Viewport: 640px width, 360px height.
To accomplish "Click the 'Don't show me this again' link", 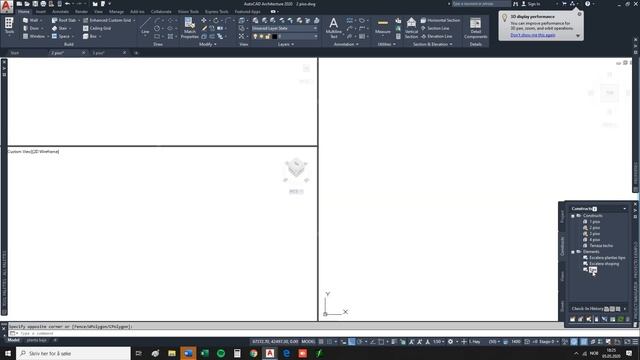I will (x=533, y=35).
